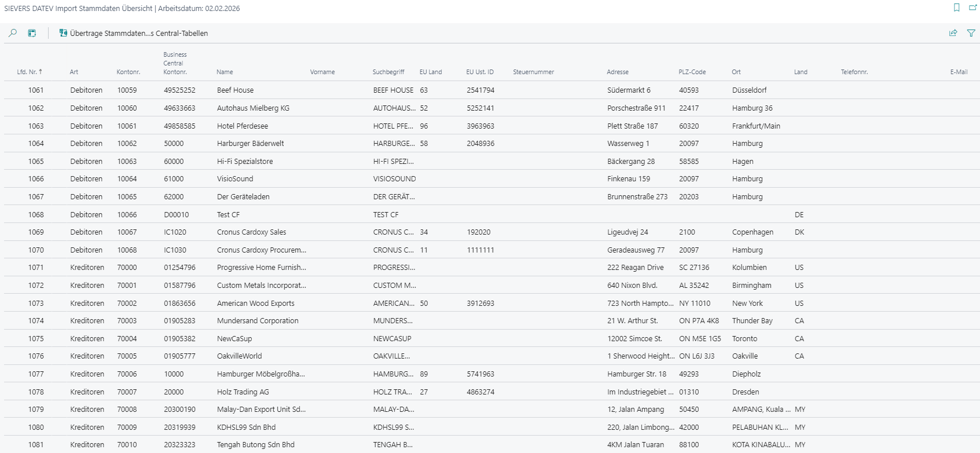This screenshot has height=453, width=980.
Task: Open the Art column header menu
Action: click(74, 72)
